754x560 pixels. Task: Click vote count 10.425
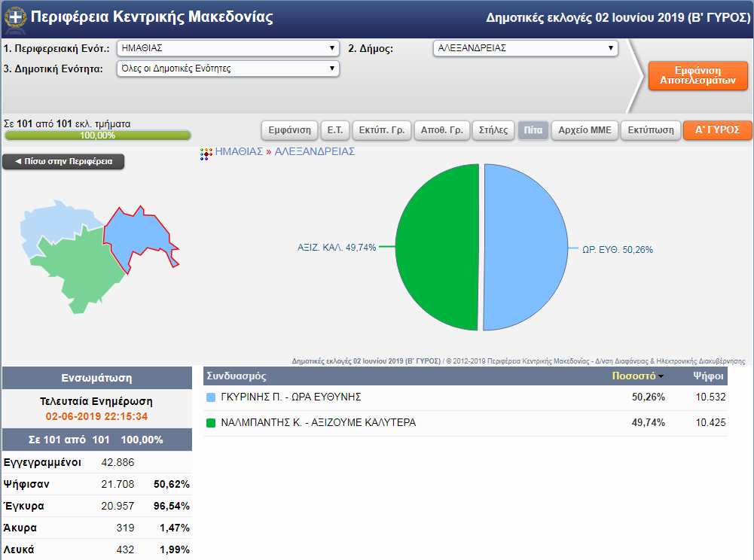711,422
